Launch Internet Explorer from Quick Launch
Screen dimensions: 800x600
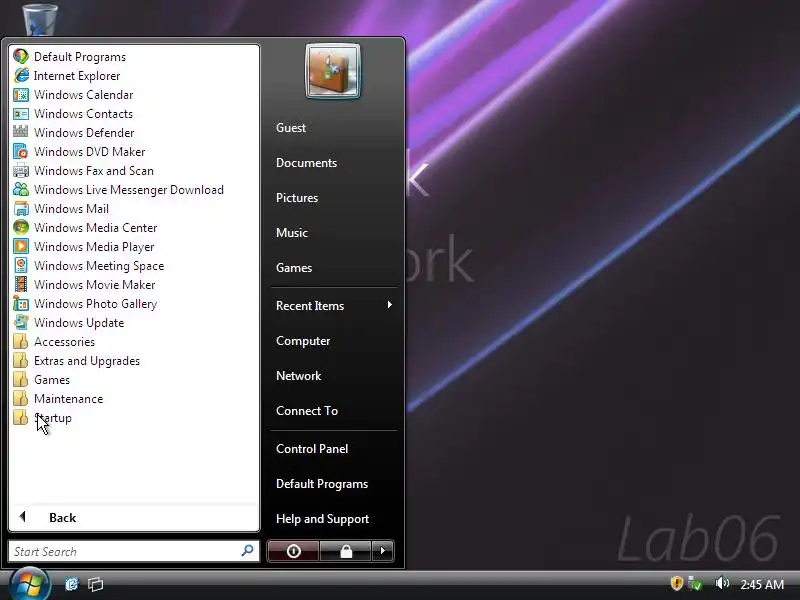point(71,584)
